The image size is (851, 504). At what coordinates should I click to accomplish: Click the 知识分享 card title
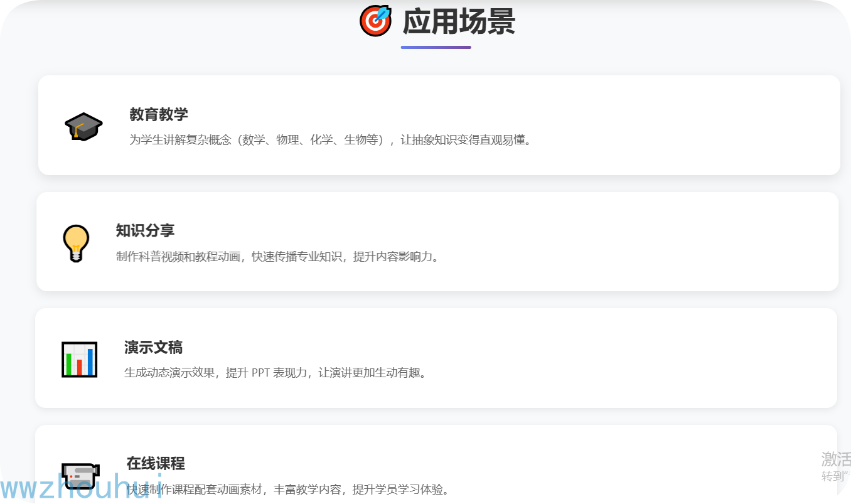click(145, 230)
